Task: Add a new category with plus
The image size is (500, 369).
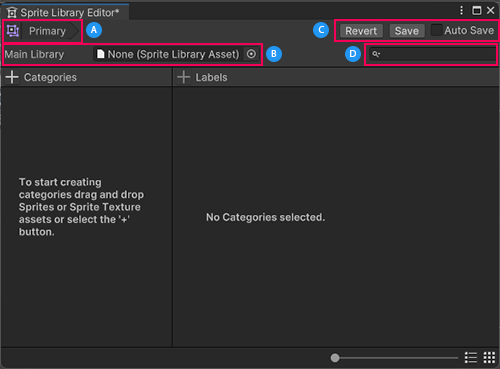Action: tap(12, 77)
